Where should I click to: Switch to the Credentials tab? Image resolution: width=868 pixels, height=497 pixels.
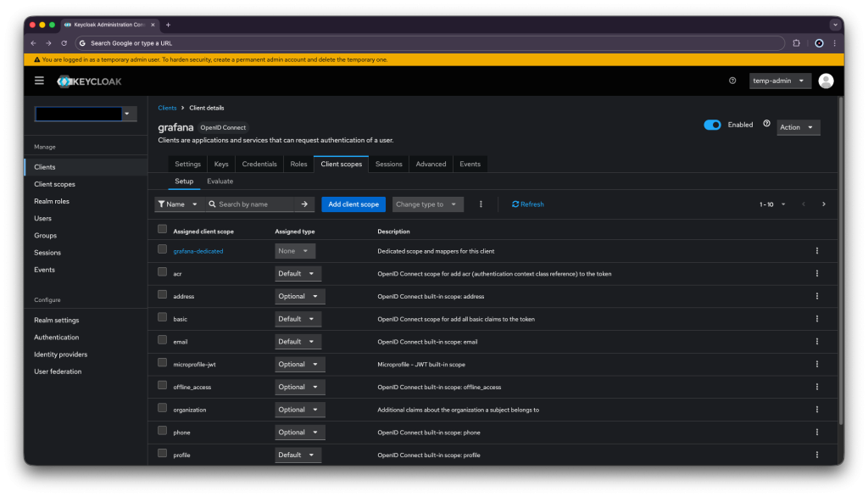pyautogui.click(x=259, y=164)
